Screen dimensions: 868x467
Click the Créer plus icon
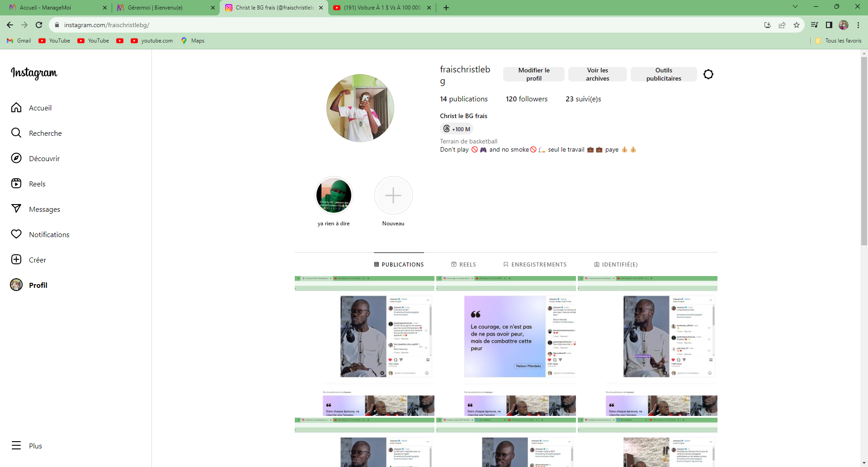coord(16,260)
